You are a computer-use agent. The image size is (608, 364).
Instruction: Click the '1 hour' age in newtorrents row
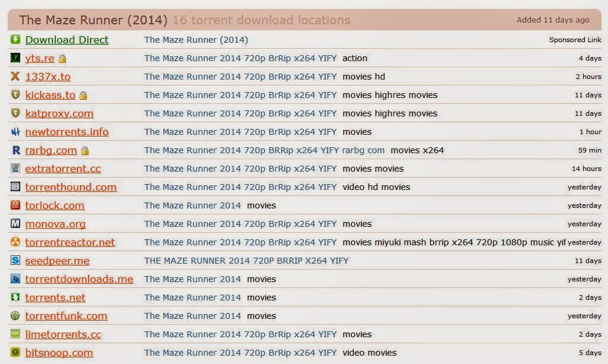coord(591,132)
